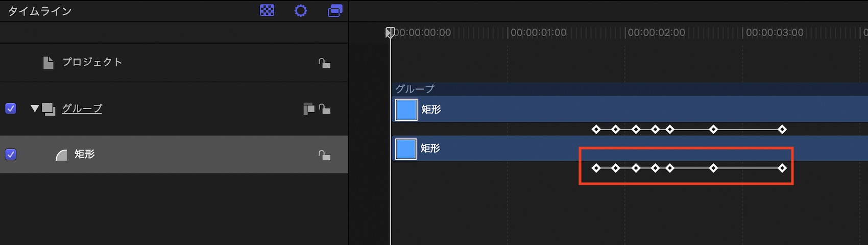Click the stacked layers icon in timeline header
868x245 pixels.
pos(335,11)
